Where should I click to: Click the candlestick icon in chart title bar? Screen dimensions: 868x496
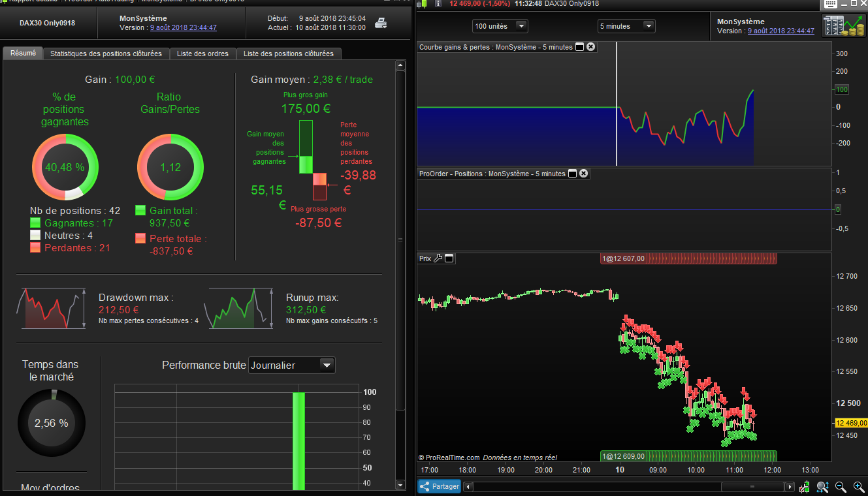[423, 4]
